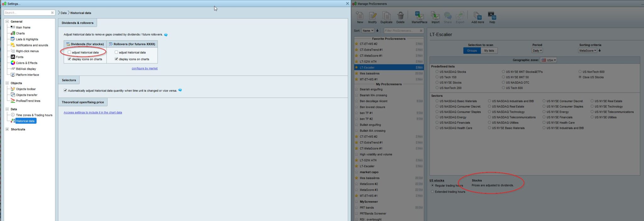The width and height of the screenshot is (644, 221).
Task: Collapse the Data settings group
Action: click(7, 109)
